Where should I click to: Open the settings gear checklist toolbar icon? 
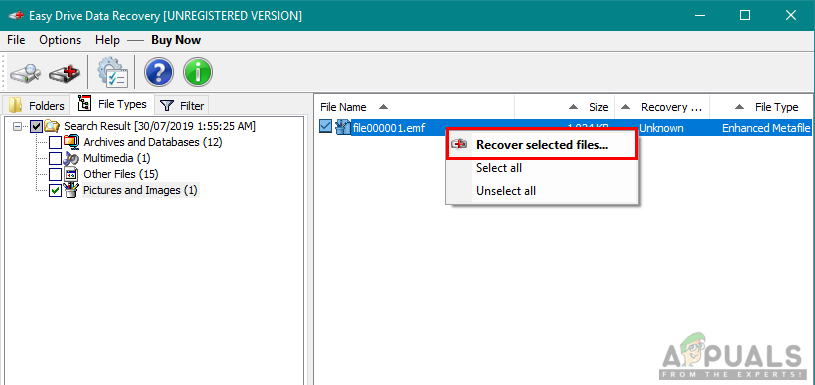(112, 72)
